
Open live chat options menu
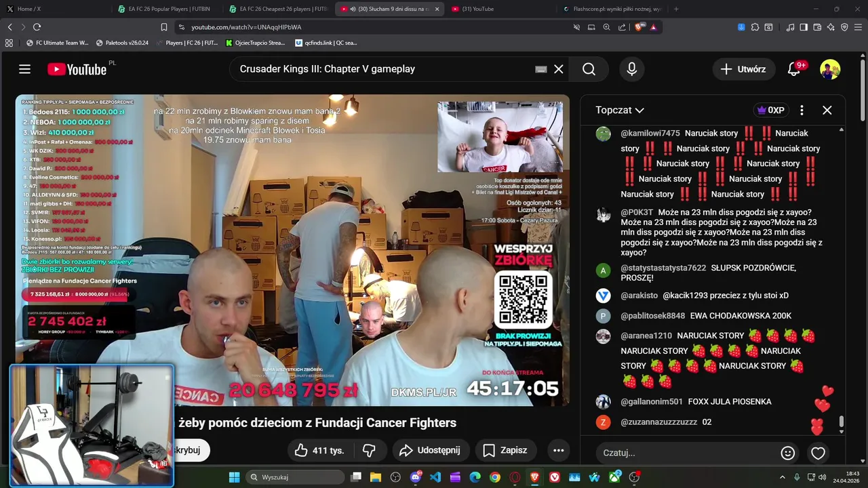tap(802, 110)
